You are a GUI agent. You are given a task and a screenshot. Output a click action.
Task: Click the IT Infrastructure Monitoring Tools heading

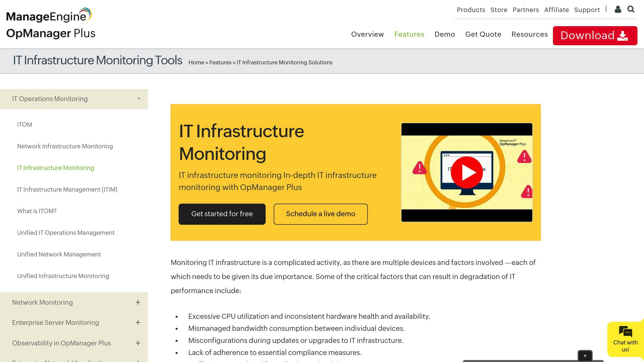98,60
